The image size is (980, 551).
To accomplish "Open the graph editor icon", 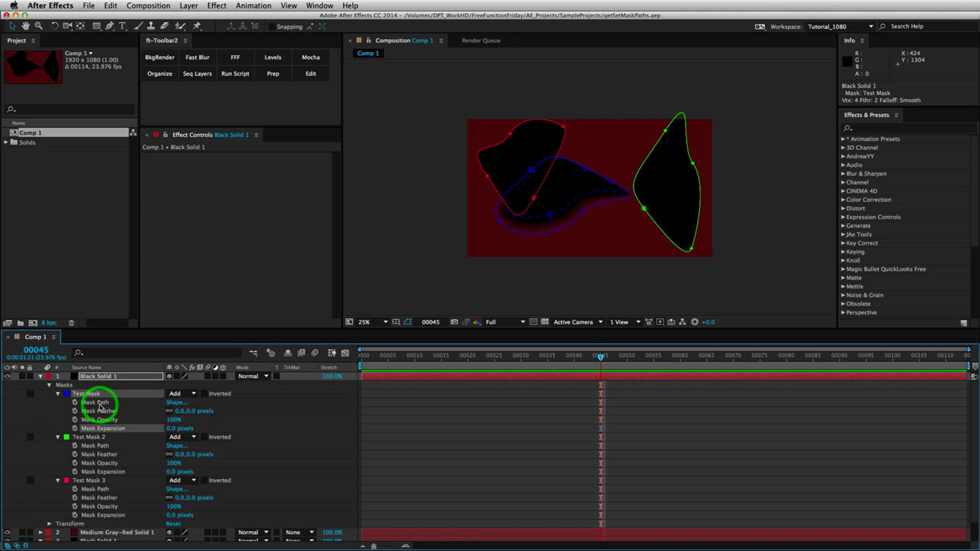I will pyautogui.click(x=345, y=353).
